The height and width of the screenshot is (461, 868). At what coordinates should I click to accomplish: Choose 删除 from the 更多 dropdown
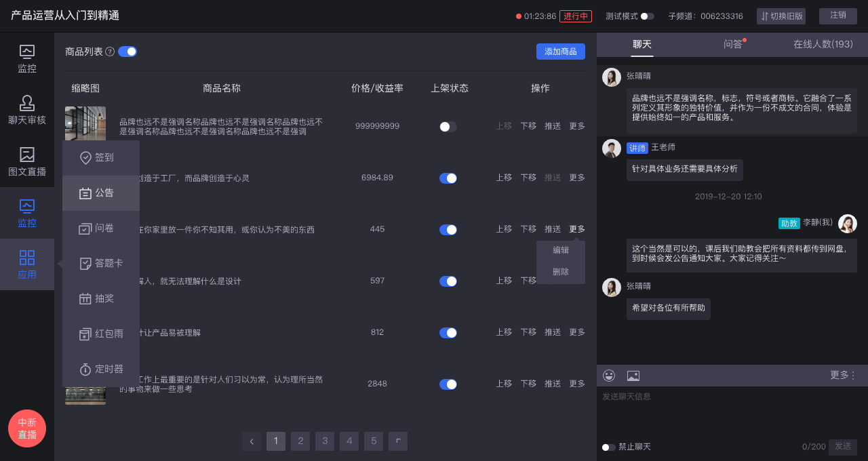(561, 272)
